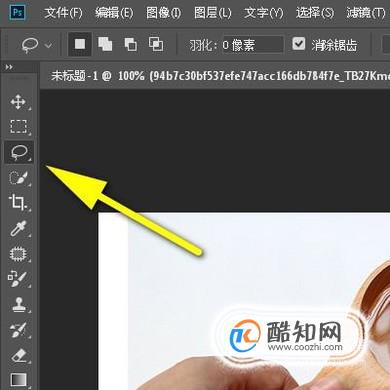Select the Gradient tool
This screenshot has width=390, height=390.
(x=18, y=379)
